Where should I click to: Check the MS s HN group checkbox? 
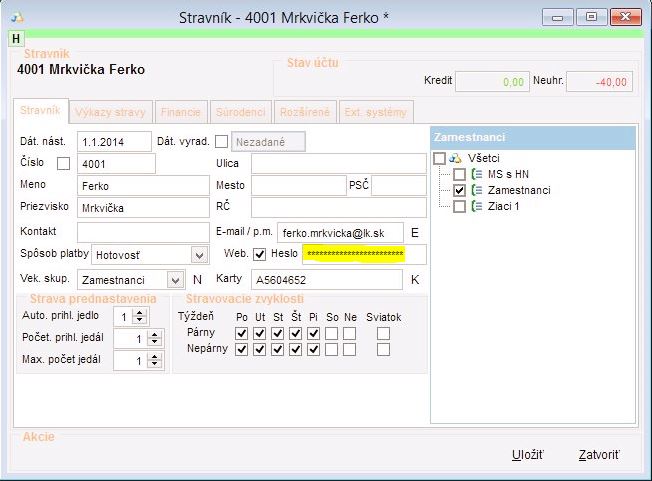pos(459,174)
